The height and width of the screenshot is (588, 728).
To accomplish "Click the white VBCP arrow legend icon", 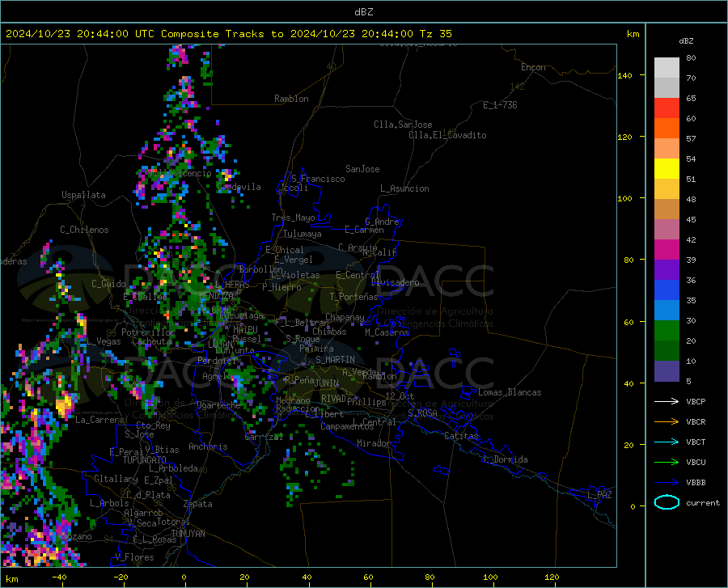I will (x=667, y=401).
